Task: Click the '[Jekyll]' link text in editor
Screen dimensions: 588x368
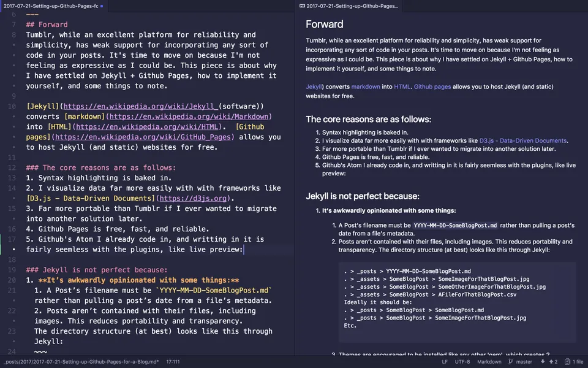Action: point(43,106)
